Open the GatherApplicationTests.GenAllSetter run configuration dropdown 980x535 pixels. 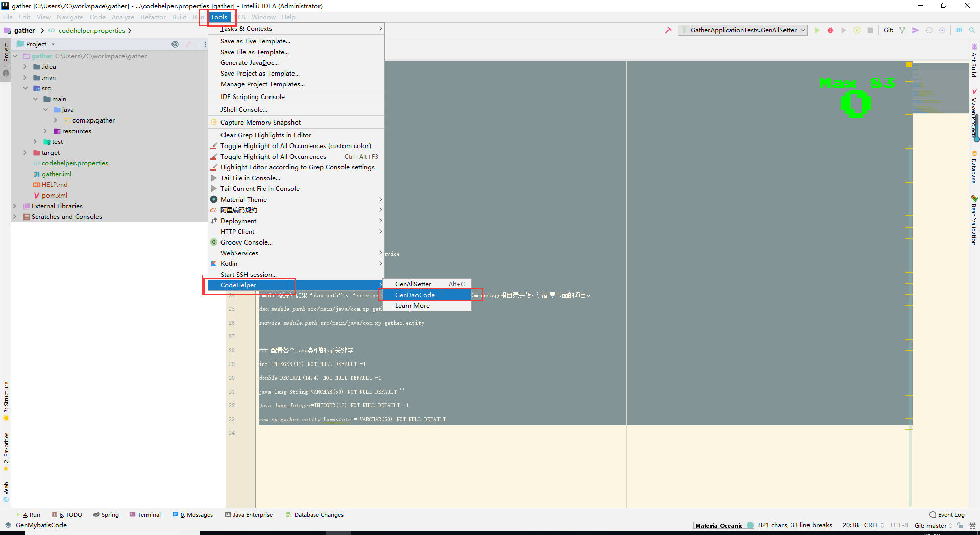(x=743, y=30)
